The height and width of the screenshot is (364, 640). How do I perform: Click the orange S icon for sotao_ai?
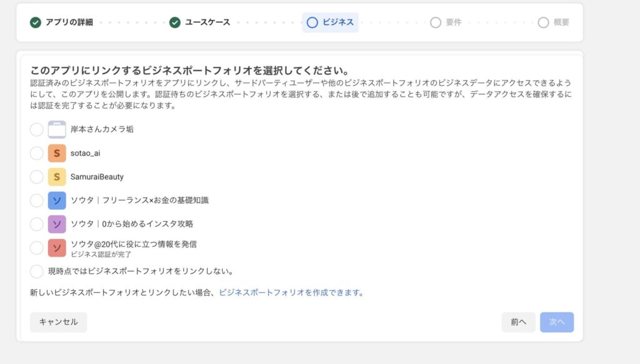pos(57,153)
